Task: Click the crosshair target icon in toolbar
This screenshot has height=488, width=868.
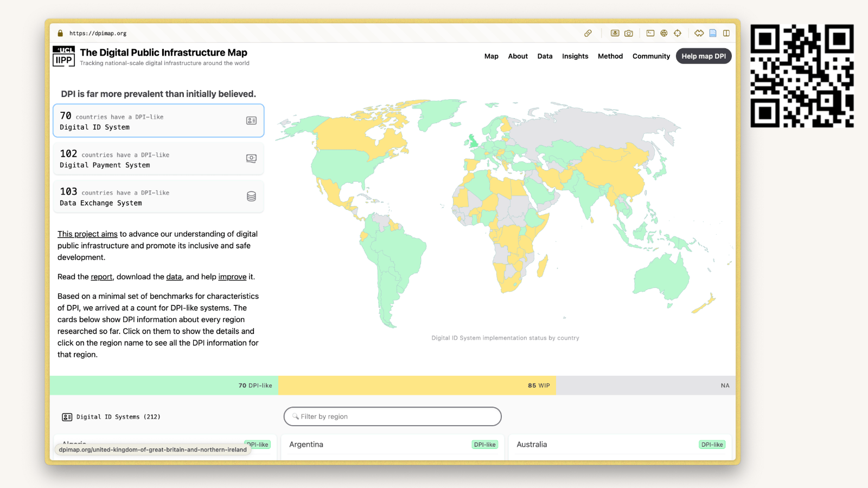Action: [678, 33]
